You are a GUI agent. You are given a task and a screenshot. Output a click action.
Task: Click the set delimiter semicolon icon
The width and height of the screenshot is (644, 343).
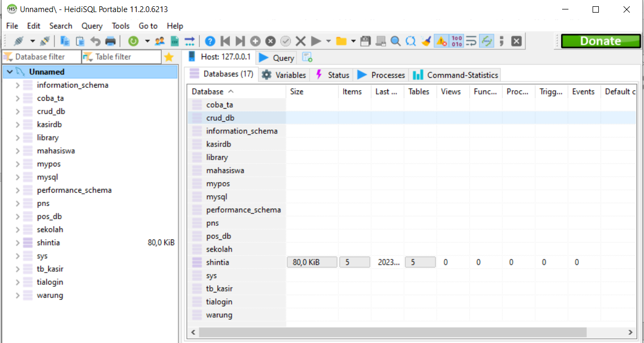coord(501,41)
